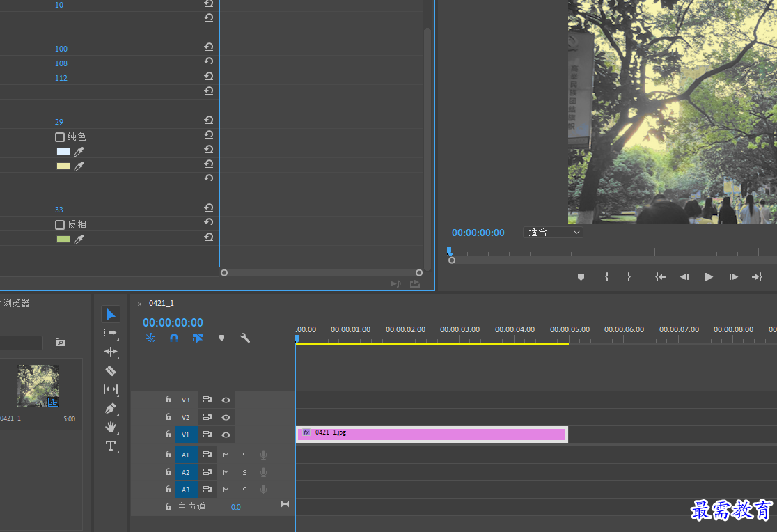Toggle V2 track output eye

226,418
